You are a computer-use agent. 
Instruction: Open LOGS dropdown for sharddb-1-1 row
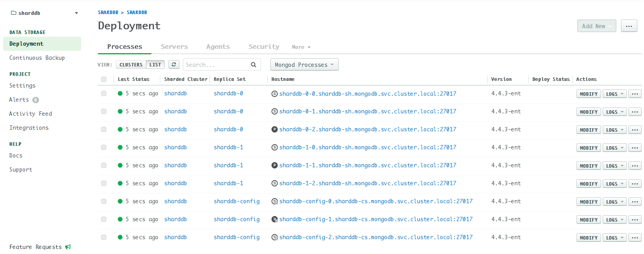pos(614,166)
